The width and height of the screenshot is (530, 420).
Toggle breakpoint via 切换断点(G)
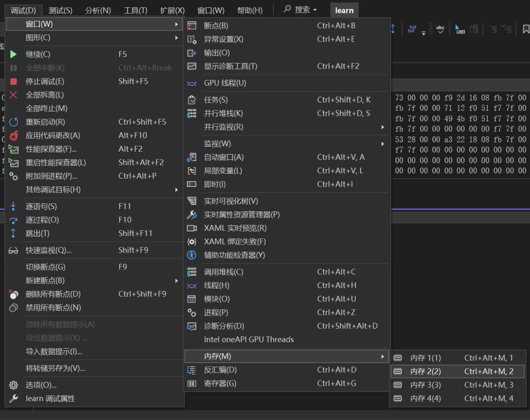point(46,267)
